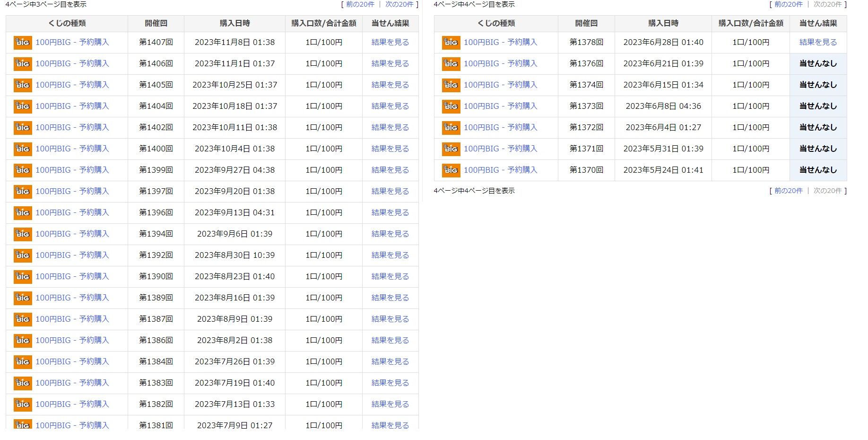
Task: Click the BIG logo icon in row 第1399回
Action: pos(23,170)
